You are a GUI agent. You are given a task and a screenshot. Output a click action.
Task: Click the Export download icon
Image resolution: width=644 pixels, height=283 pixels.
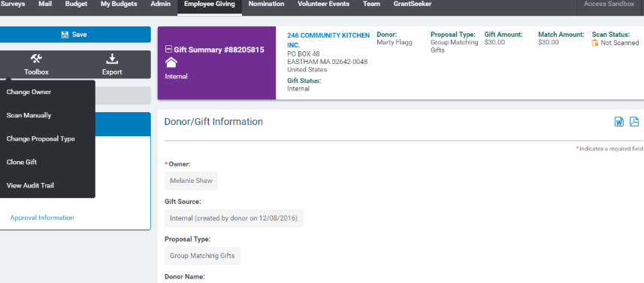112,59
